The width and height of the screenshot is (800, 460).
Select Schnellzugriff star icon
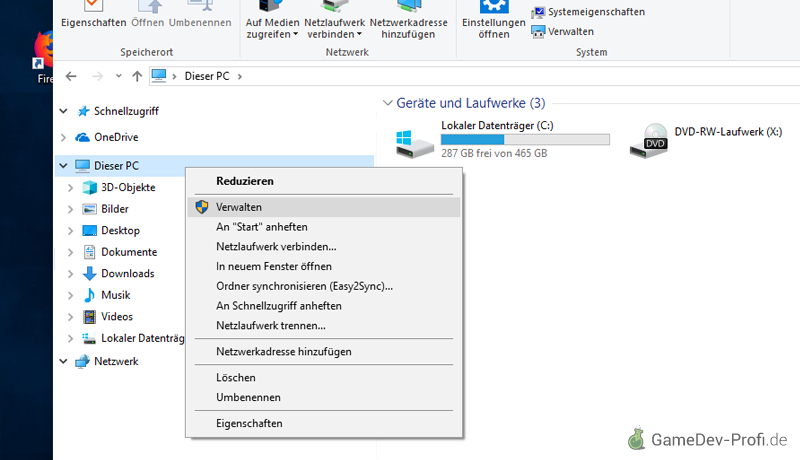click(x=83, y=111)
